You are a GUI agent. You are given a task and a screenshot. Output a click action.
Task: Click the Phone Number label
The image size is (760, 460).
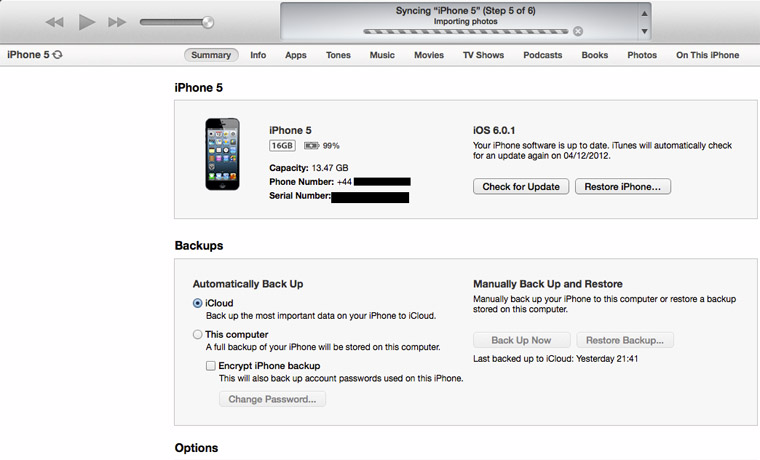pos(301,182)
